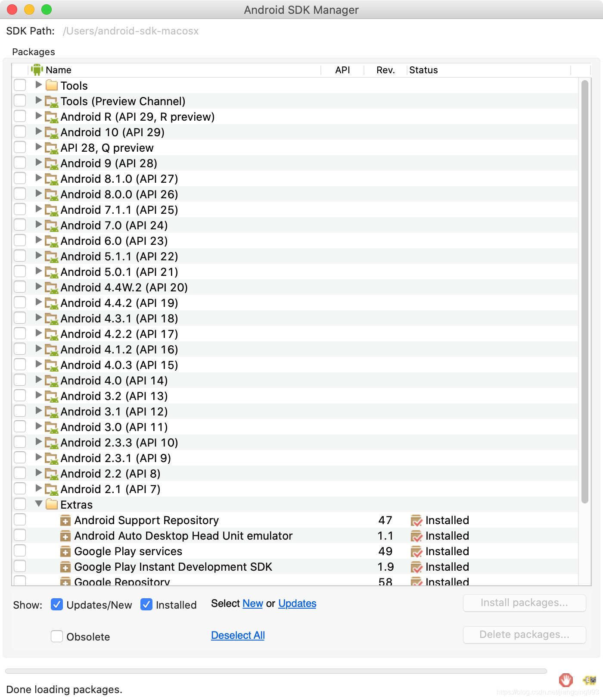Image resolution: width=603 pixels, height=700 pixels.
Task: Select the Android 3.0 (API 11) row
Action: (295, 427)
